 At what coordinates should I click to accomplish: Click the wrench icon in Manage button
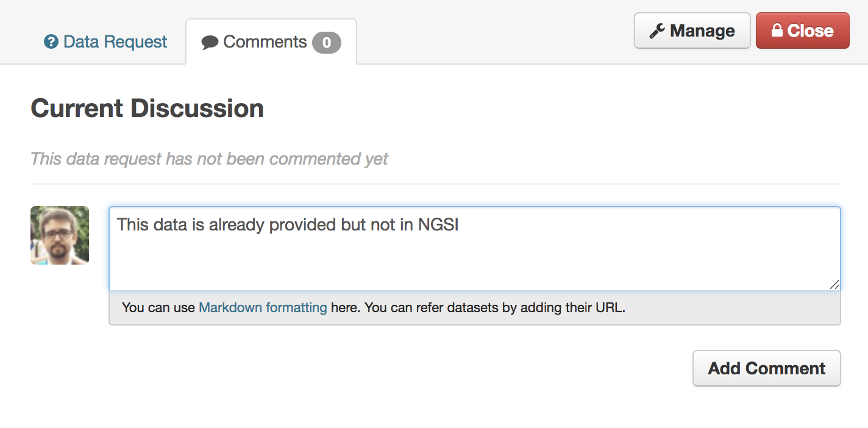[x=656, y=31]
